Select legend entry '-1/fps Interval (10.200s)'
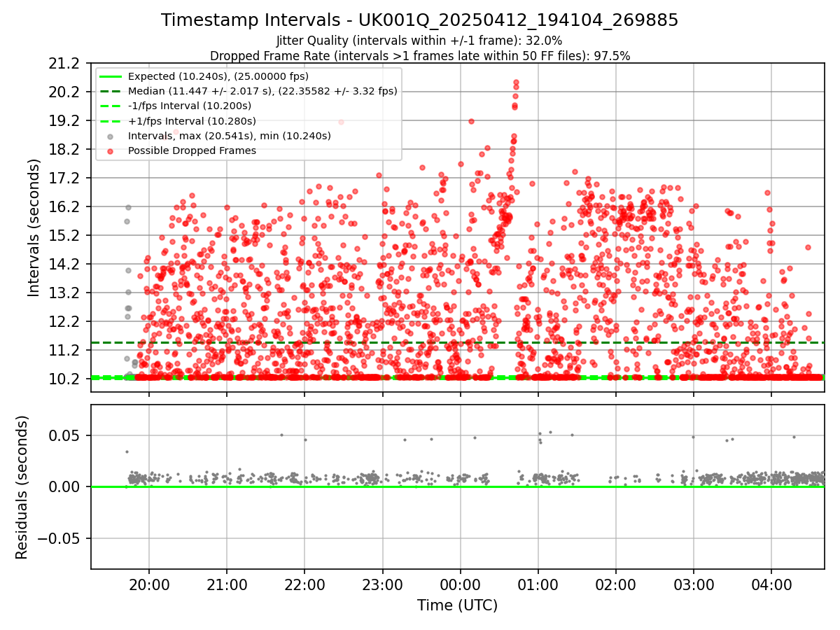The image size is (840, 630). coord(190,106)
